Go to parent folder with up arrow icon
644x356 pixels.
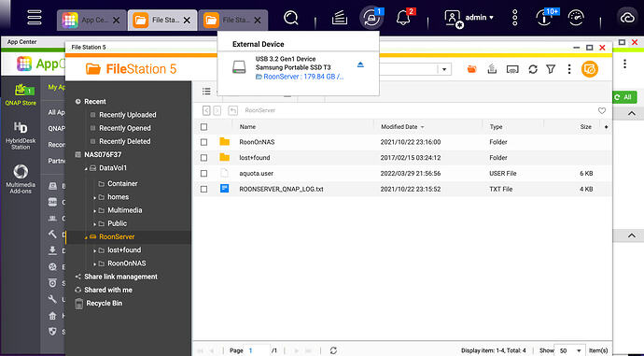tap(233, 110)
